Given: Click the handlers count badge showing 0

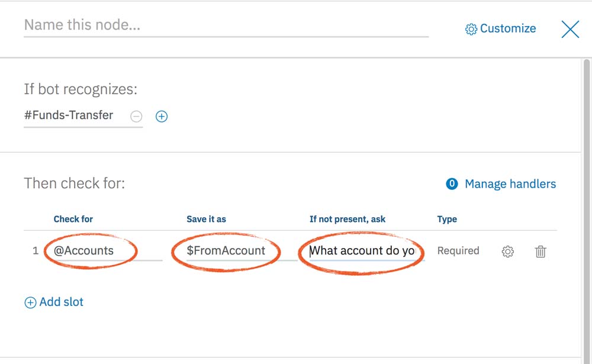Looking at the screenshot, I should click(x=452, y=184).
